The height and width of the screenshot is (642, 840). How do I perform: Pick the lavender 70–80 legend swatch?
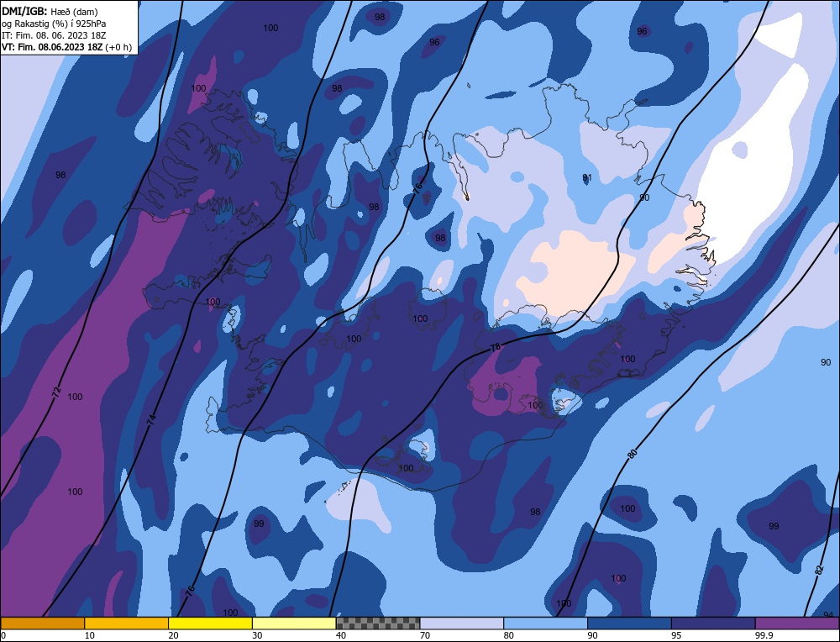[462, 623]
